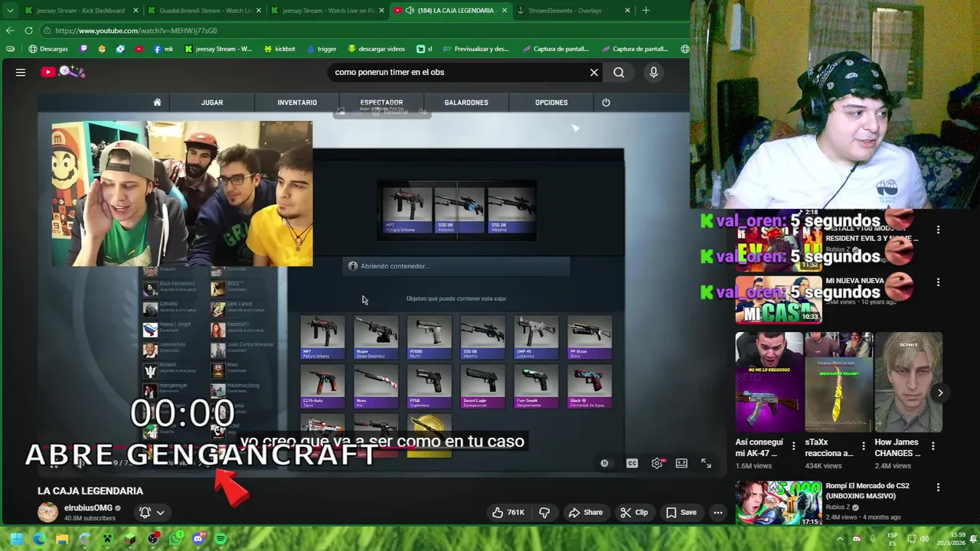
Task: Dislike the video
Action: click(544, 512)
